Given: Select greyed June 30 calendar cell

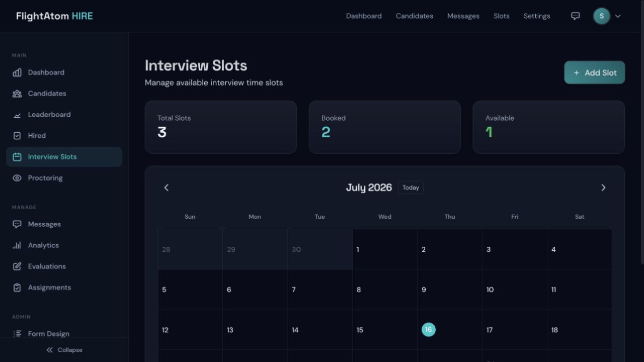Looking at the screenshot, I should click(320, 249).
